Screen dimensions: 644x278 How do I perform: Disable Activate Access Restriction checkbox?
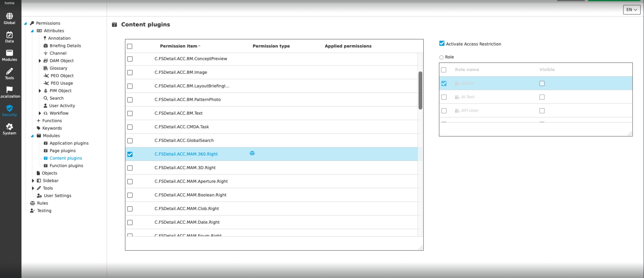(x=442, y=43)
